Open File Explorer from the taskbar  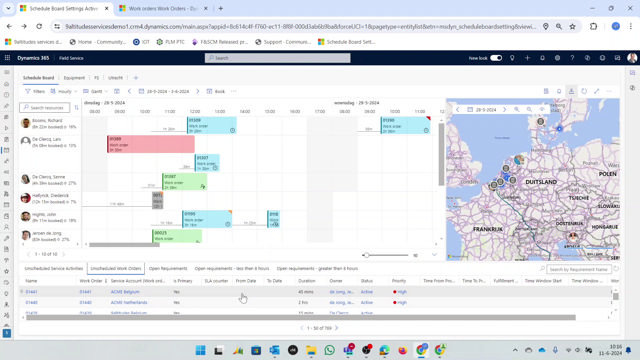[311, 350]
